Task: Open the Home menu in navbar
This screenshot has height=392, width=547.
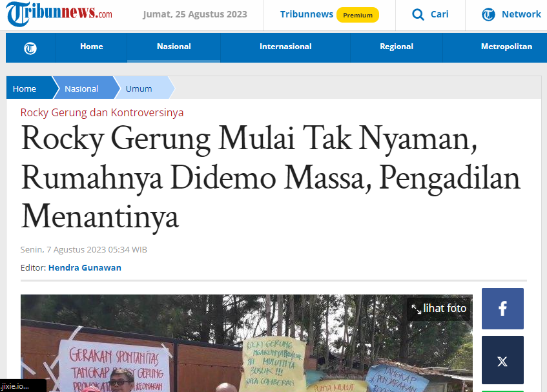Action: tap(92, 46)
